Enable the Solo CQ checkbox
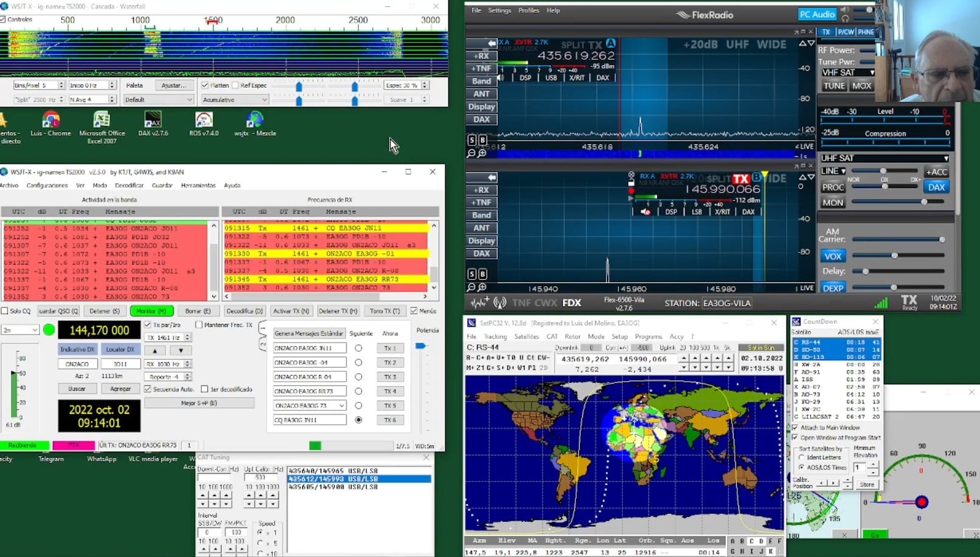This screenshot has height=557, width=980. click(x=5, y=311)
